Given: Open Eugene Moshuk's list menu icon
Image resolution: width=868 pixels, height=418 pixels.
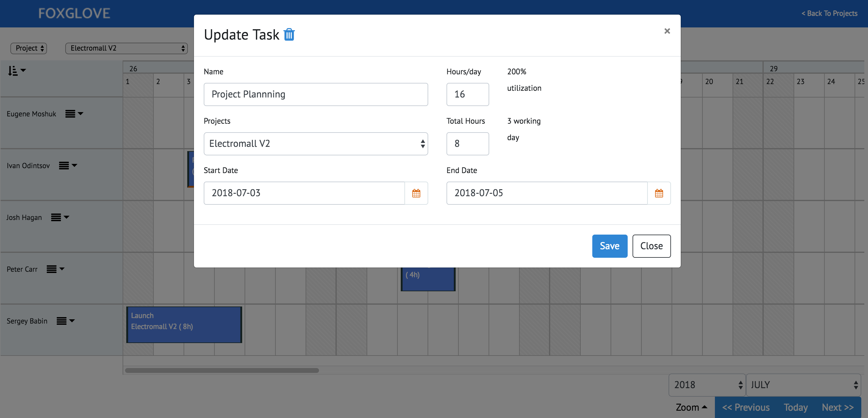Looking at the screenshot, I should pyautogui.click(x=74, y=114).
